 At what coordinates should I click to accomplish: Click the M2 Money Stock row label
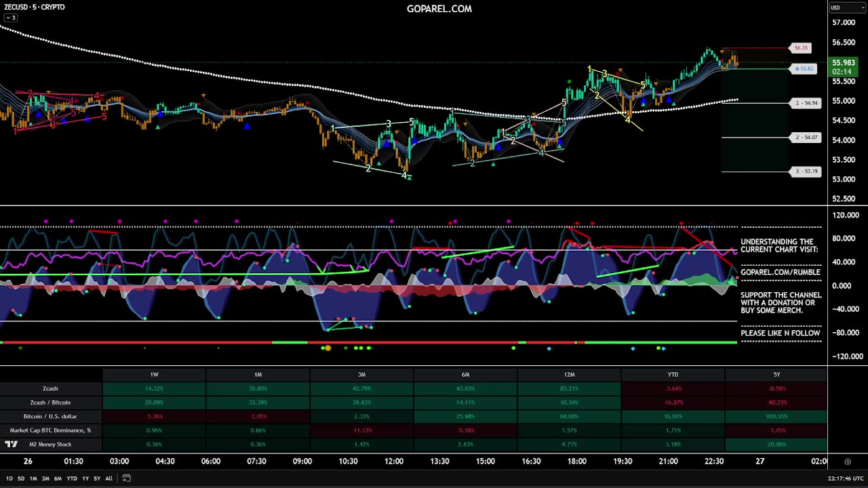click(x=50, y=445)
